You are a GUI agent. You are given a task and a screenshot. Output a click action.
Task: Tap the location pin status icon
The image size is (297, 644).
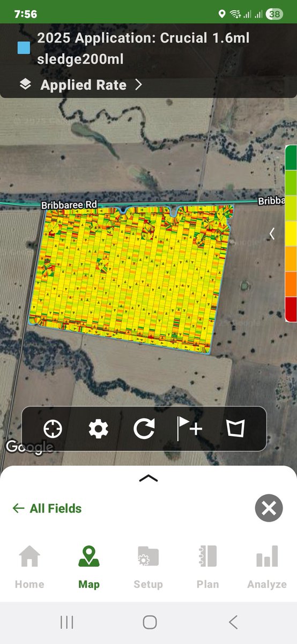pos(222,14)
